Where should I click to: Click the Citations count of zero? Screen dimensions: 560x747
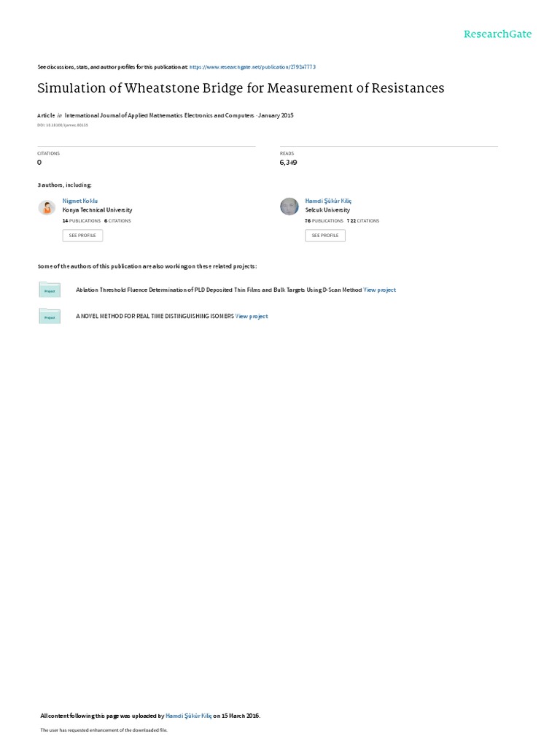click(39, 163)
